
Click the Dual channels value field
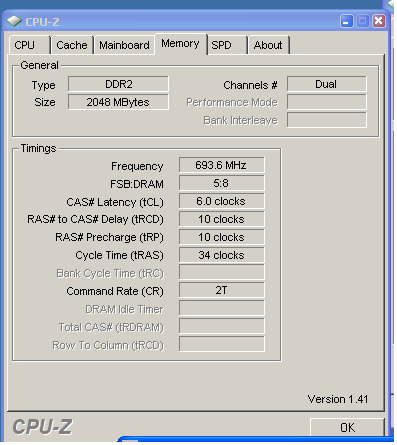327,84
